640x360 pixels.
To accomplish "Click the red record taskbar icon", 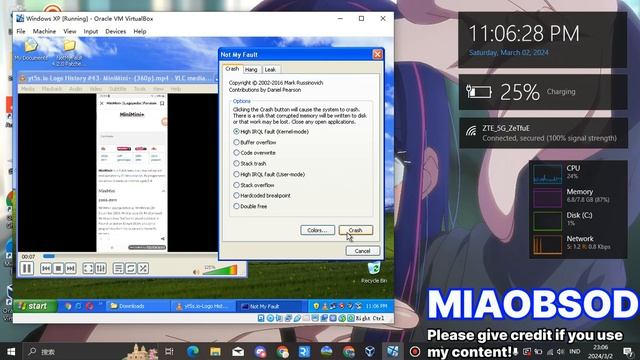I will click(415, 351).
